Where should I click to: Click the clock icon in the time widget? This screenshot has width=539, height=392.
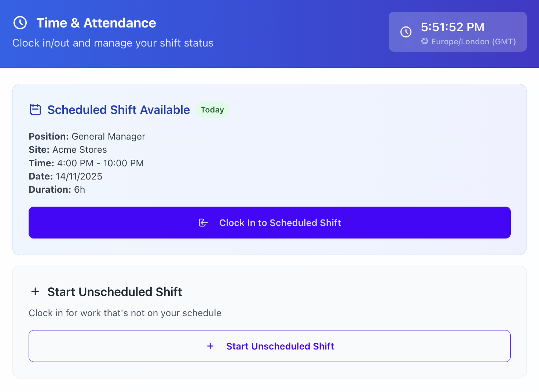click(406, 32)
